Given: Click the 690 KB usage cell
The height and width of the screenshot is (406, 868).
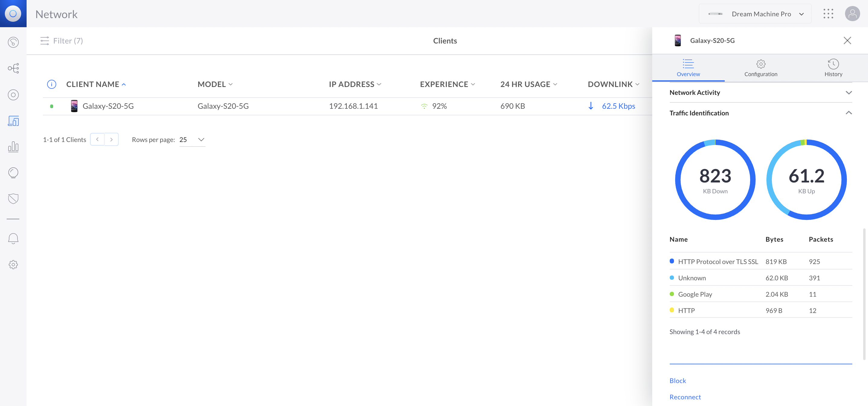Looking at the screenshot, I should [513, 106].
